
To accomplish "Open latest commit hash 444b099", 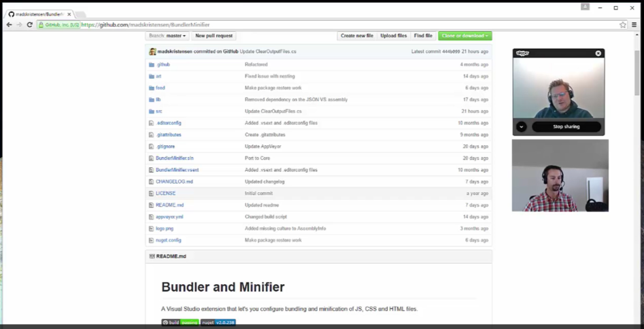I will 451,52.
